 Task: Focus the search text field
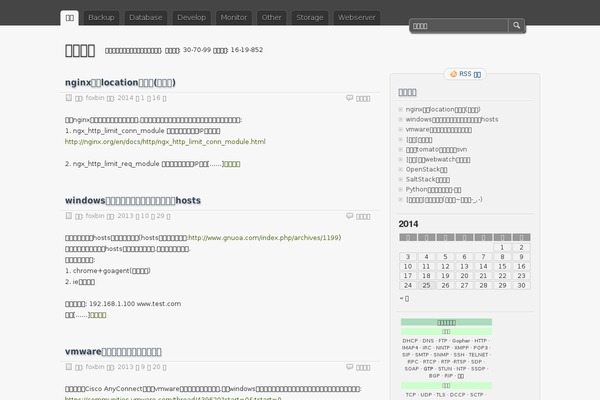pyautogui.click(x=459, y=26)
